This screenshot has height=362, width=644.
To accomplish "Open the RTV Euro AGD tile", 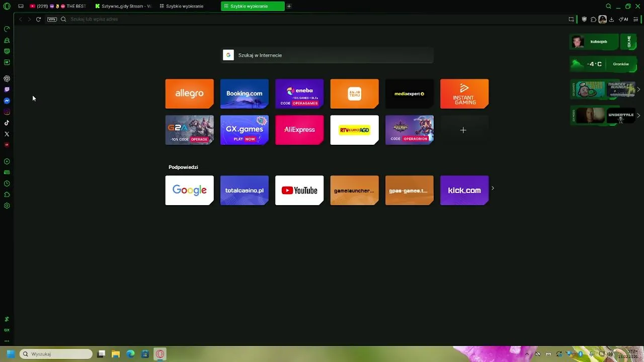I will click(354, 130).
